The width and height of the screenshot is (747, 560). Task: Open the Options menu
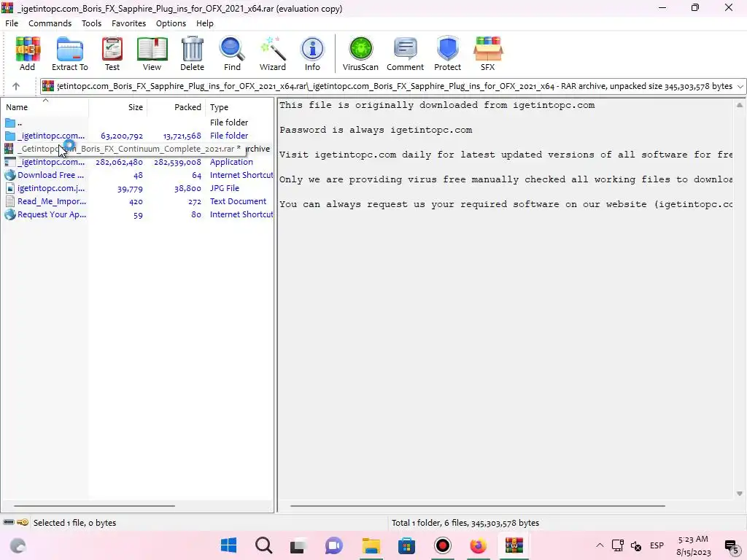pyautogui.click(x=171, y=23)
